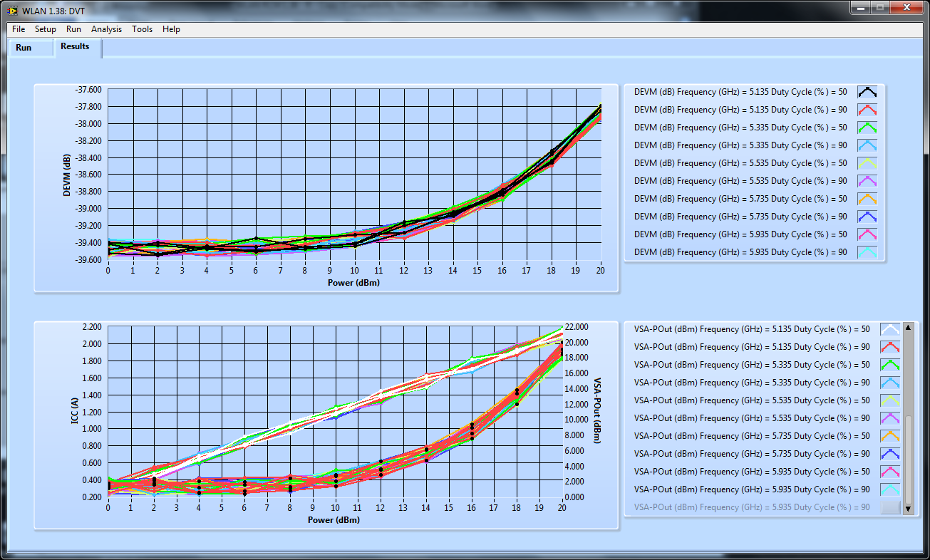Viewport: 930px width, 560px height.
Task: Open the Analysis menu
Action: [x=106, y=29]
